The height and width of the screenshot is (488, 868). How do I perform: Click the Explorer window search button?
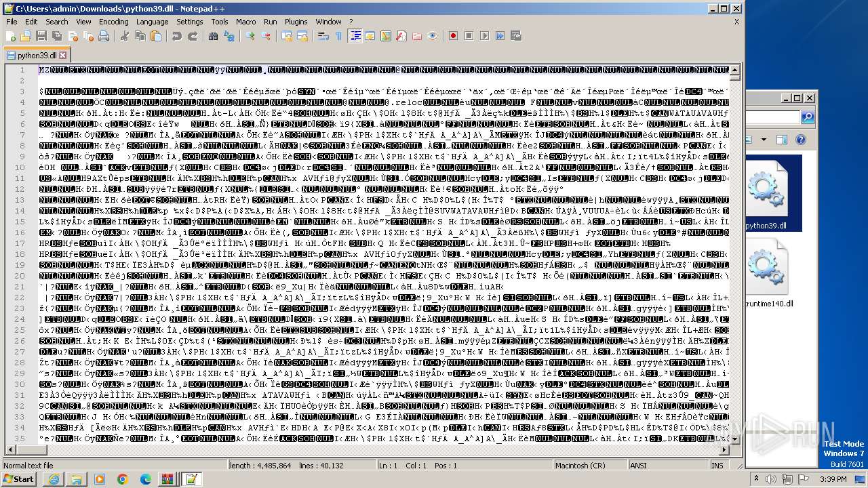click(808, 117)
